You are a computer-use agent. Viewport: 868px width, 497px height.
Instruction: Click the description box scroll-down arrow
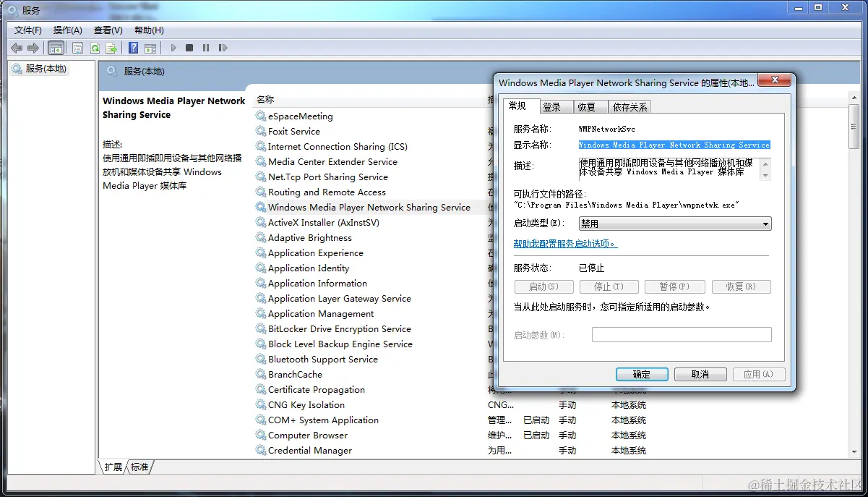[x=766, y=175]
